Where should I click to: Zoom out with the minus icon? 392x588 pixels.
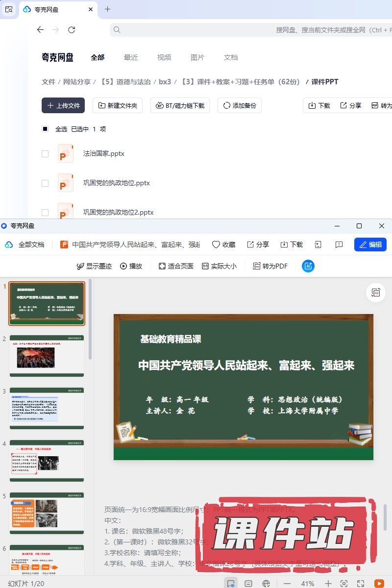pos(287,583)
